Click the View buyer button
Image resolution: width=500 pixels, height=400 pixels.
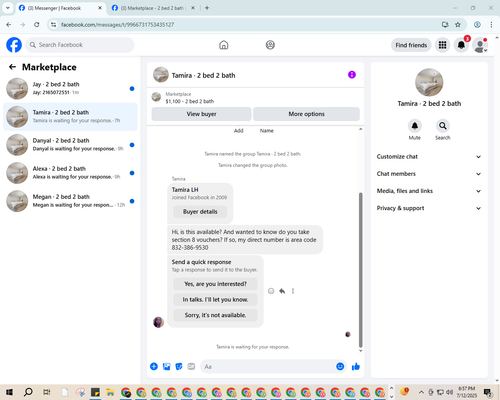201,114
